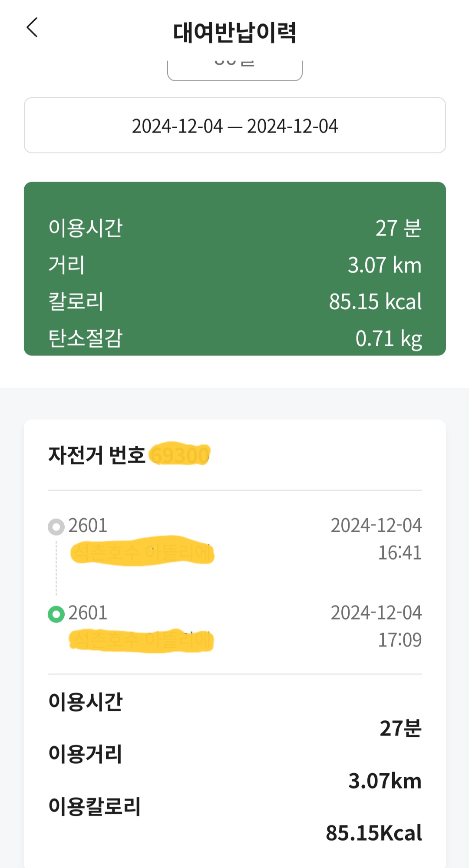Click the highlighted rental station name
This screenshot has width=469, height=868.
(142, 552)
